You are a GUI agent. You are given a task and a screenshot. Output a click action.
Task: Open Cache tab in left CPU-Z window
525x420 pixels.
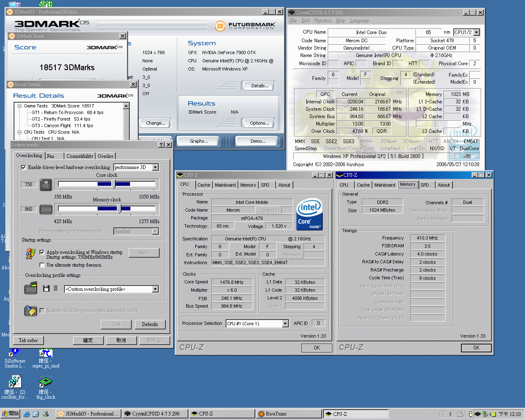[x=203, y=185]
